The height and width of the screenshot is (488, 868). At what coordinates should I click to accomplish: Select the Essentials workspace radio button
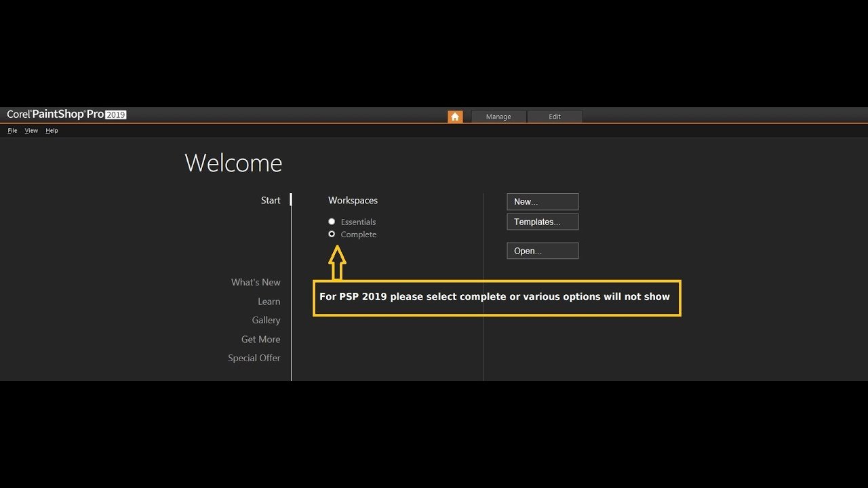(x=332, y=222)
